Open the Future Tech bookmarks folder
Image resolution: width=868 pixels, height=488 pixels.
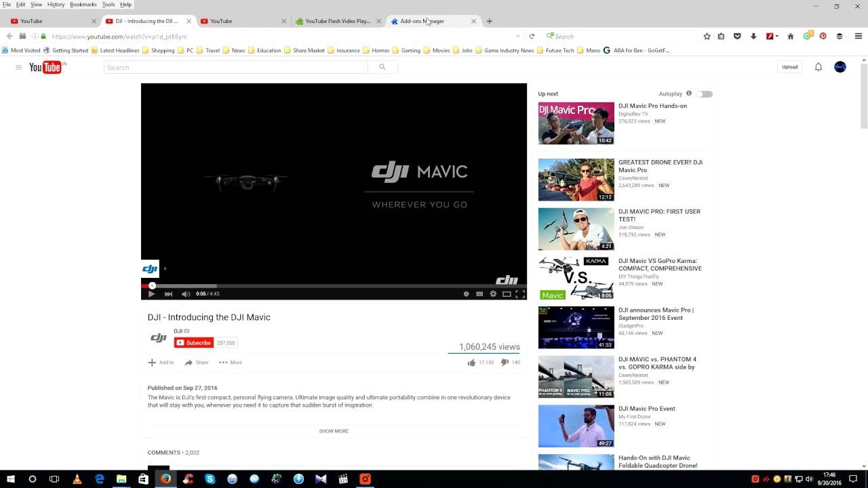tap(555, 50)
